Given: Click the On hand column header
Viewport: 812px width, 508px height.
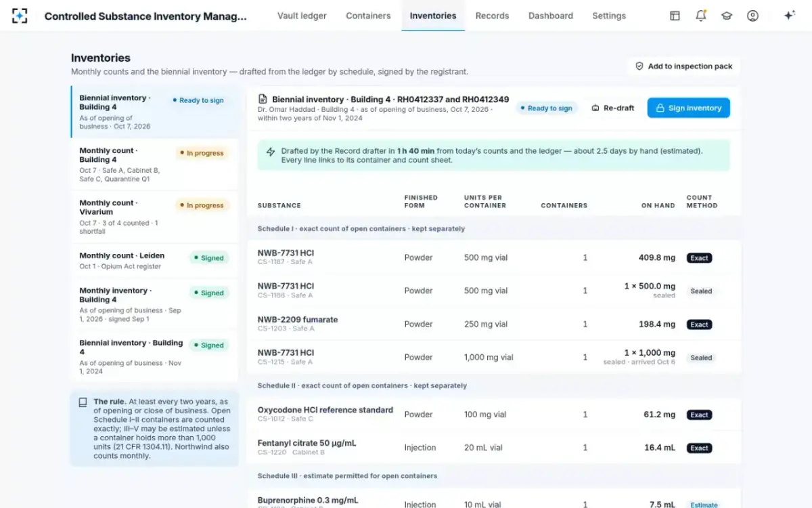Looking at the screenshot, I should click(x=658, y=205).
